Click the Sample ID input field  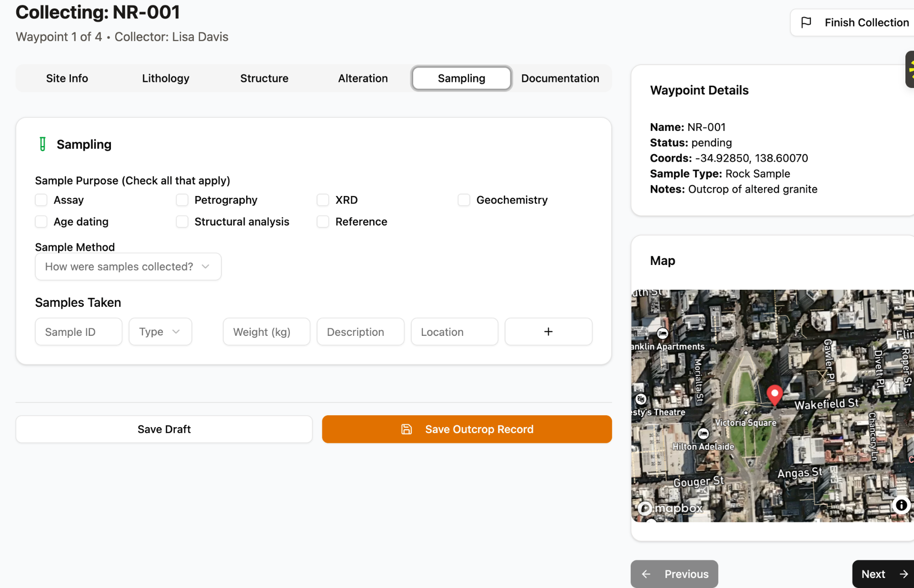79,332
